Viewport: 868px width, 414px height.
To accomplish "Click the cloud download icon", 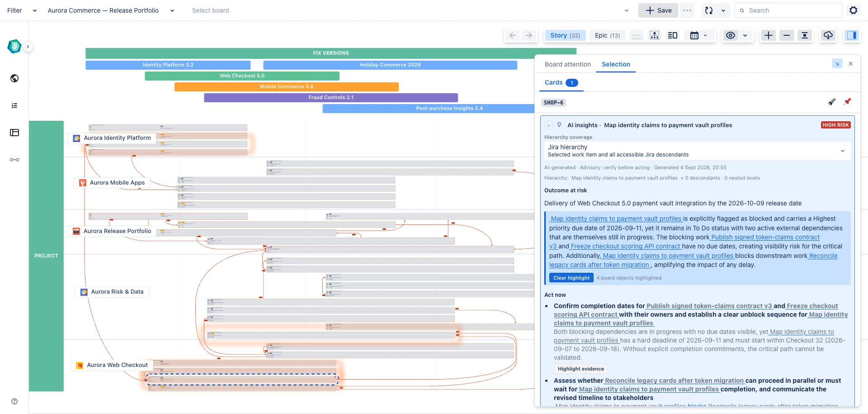I will (x=828, y=35).
